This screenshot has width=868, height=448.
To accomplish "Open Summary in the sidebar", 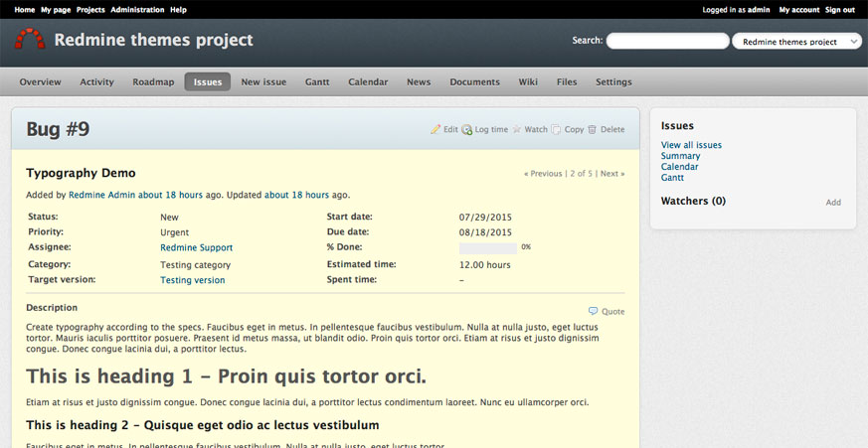I will tap(680, 156).
